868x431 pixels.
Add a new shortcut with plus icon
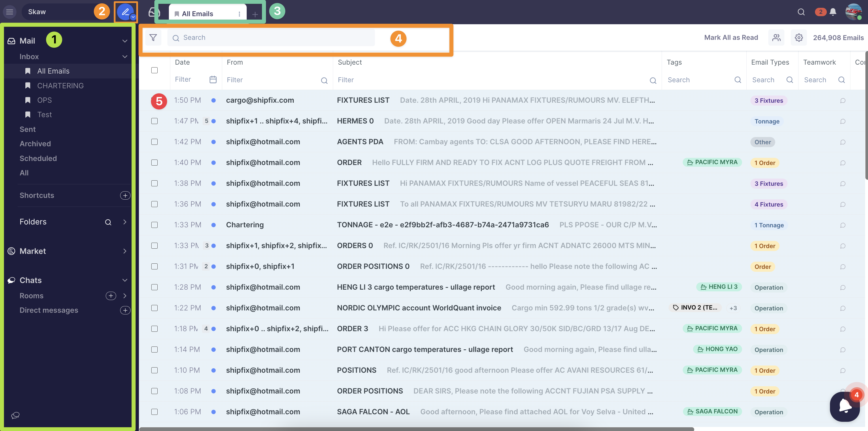pos(125,195)
